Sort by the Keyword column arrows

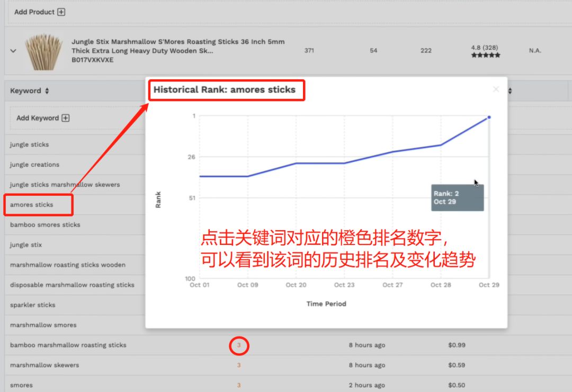point(47,91)
